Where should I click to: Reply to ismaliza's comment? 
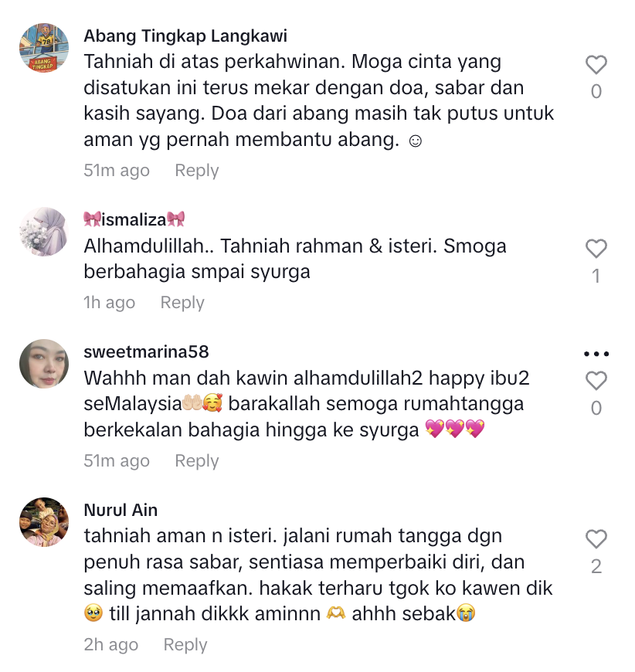182,303
